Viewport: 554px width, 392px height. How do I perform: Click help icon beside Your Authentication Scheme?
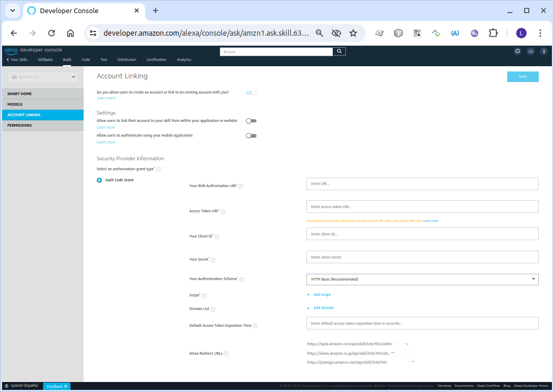tap(242, 280)
